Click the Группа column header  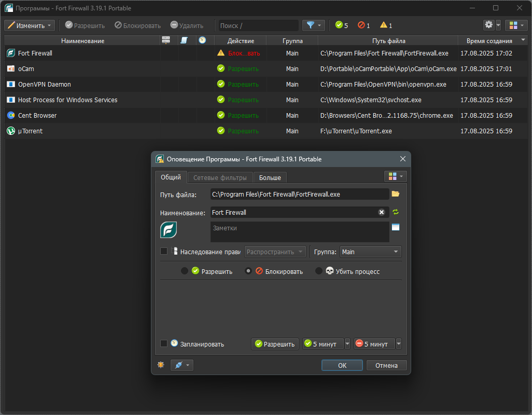292,40
